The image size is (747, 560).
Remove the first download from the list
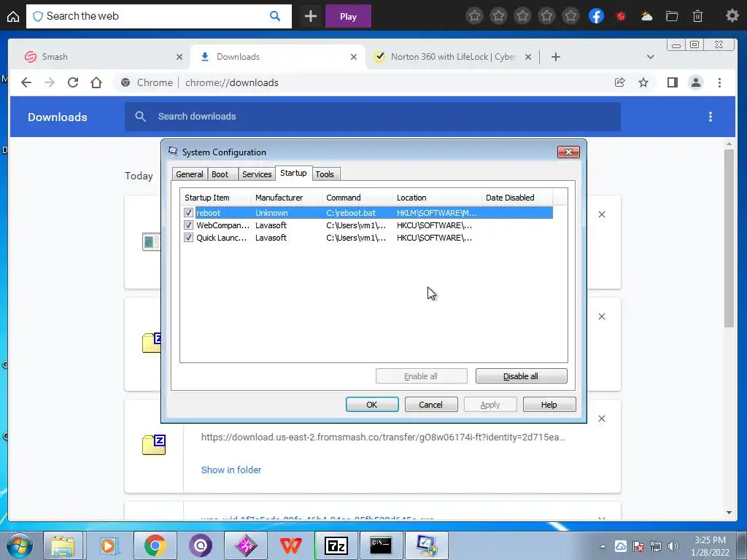(x=602, y=215)
